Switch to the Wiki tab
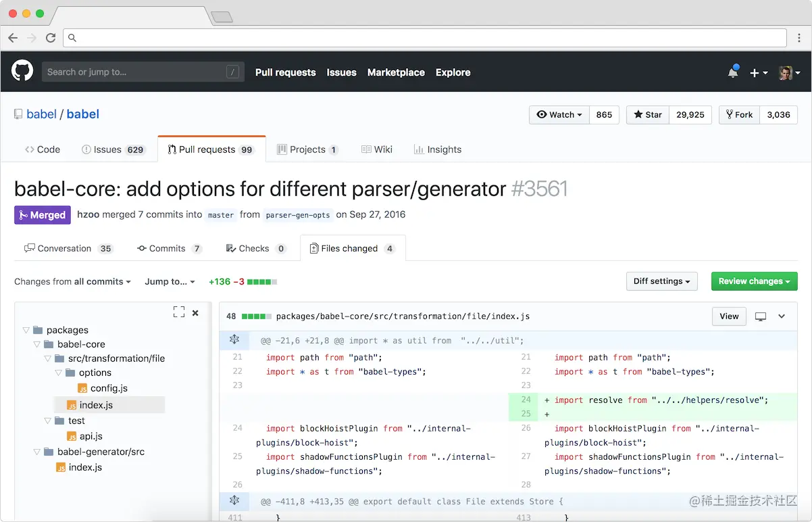This screenshot has height=522, width=812. tap(376, 149)
